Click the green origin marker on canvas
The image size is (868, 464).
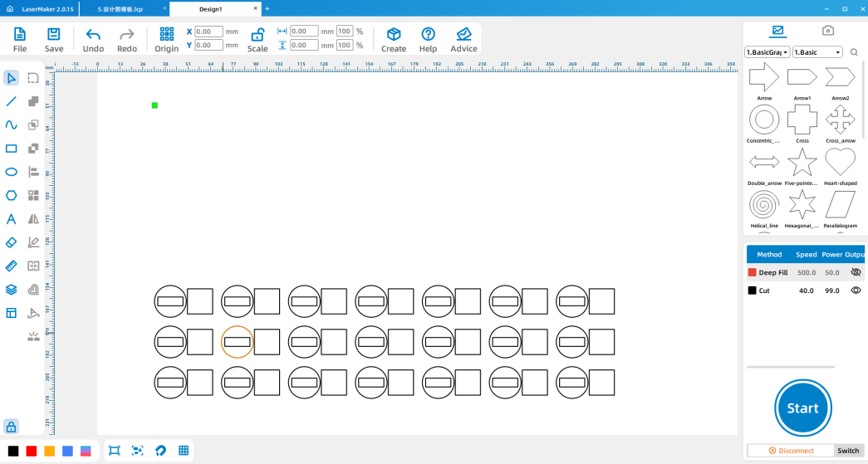pos(155,105)
